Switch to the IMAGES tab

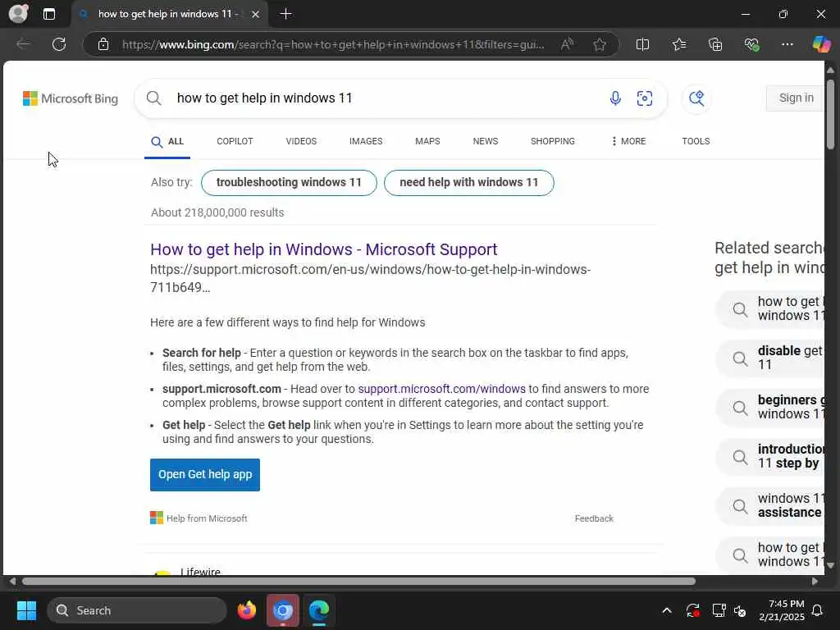point(366,141)
